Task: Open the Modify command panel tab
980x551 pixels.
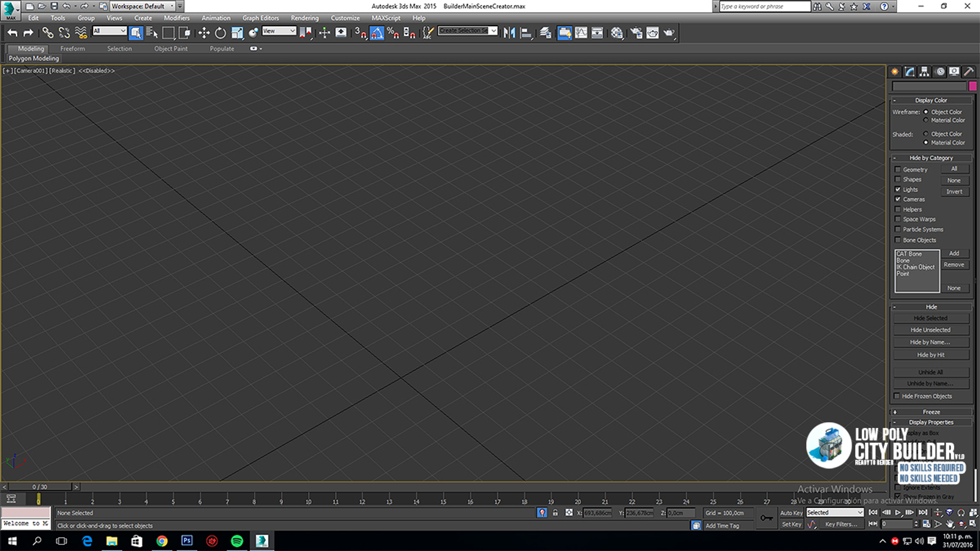Action: pyautogui.click(x=910, y=71)
